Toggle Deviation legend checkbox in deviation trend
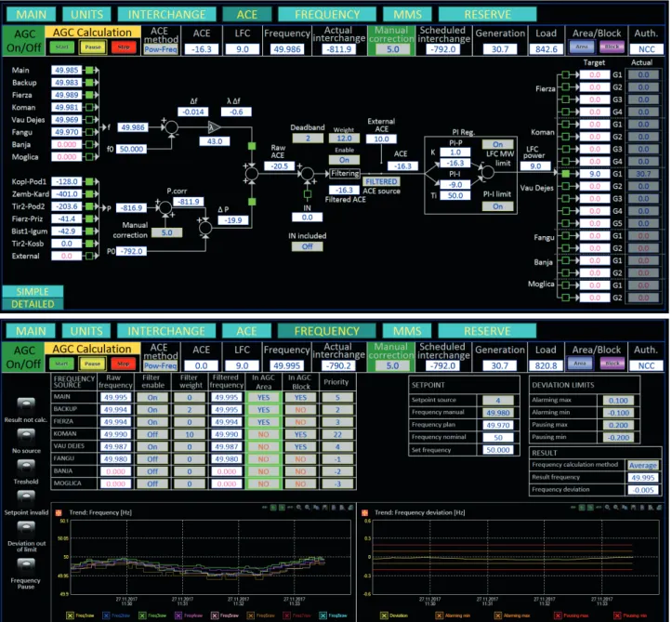 click(x=384, y=615)
